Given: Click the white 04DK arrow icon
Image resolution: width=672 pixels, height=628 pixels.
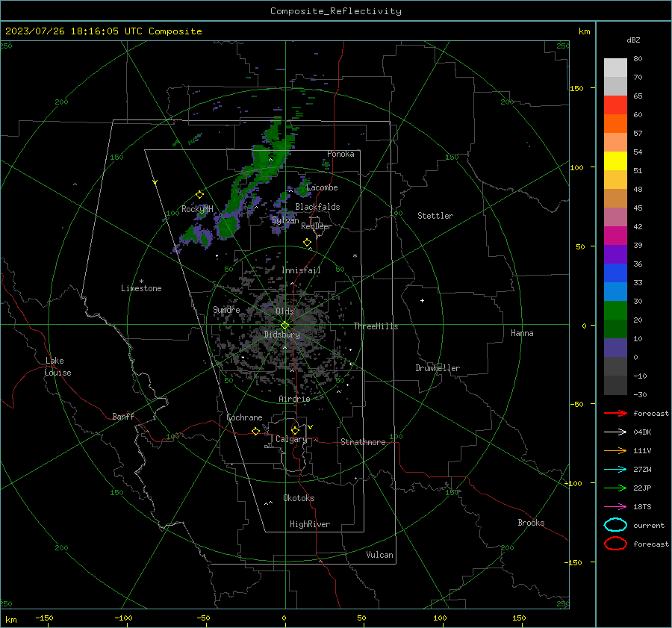Looking at the screenshot, I should click(x=615, y=432).
